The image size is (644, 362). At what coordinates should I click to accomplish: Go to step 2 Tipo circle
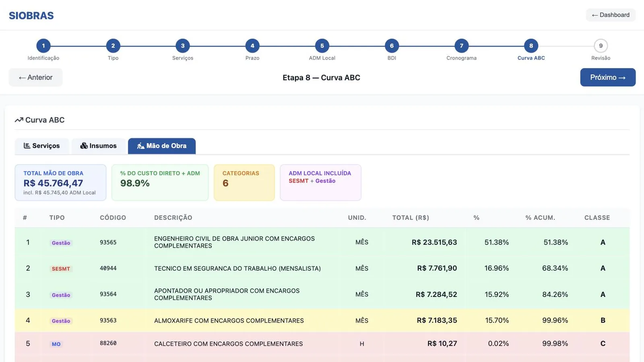coord(113,46)
